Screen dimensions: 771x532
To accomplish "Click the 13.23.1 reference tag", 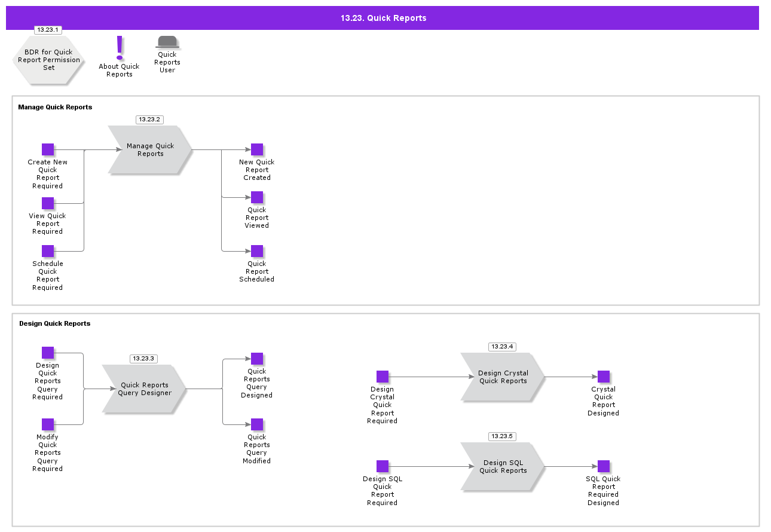I will 48,30.
